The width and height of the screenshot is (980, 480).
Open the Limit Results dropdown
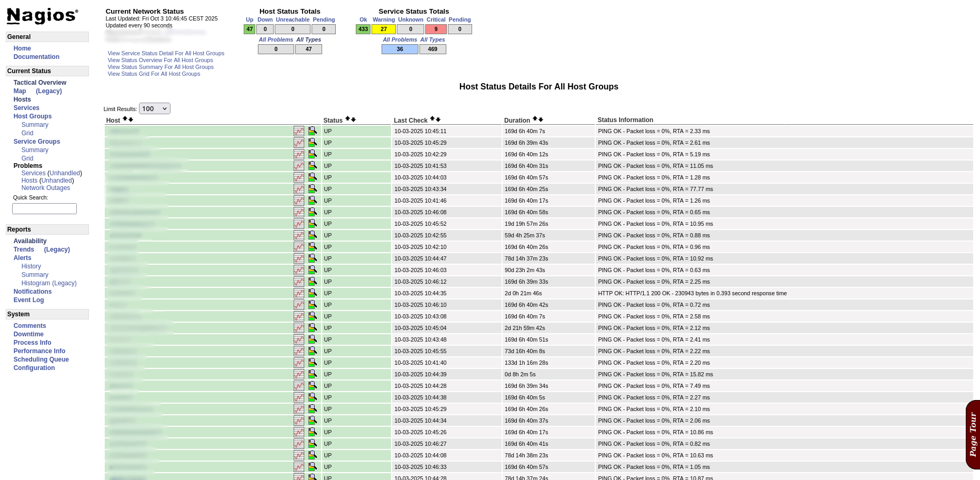tap(155, 108)
